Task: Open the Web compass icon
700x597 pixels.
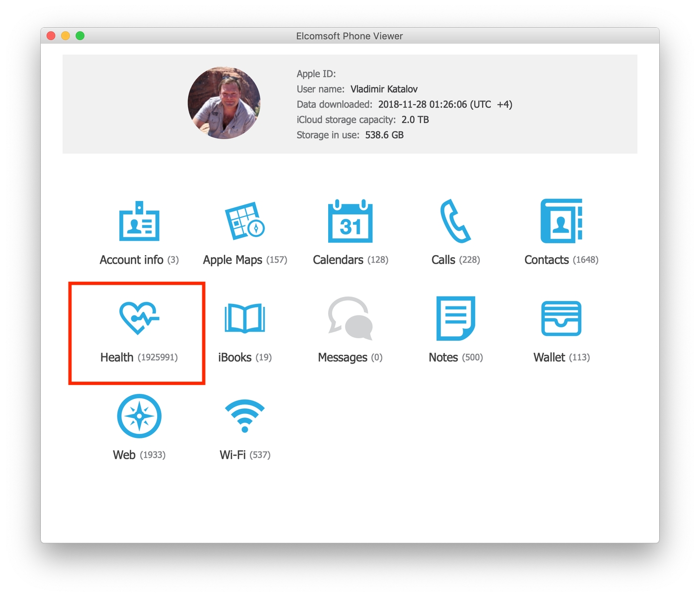Action: point(139,416)
